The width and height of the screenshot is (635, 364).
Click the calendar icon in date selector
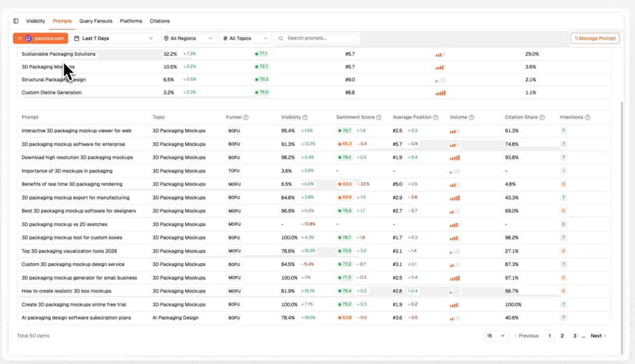(x=77, y=38)
